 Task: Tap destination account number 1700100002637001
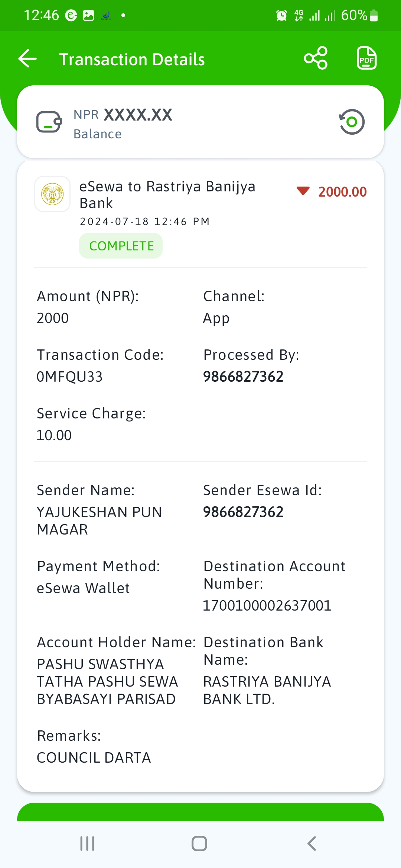point(267,606)
